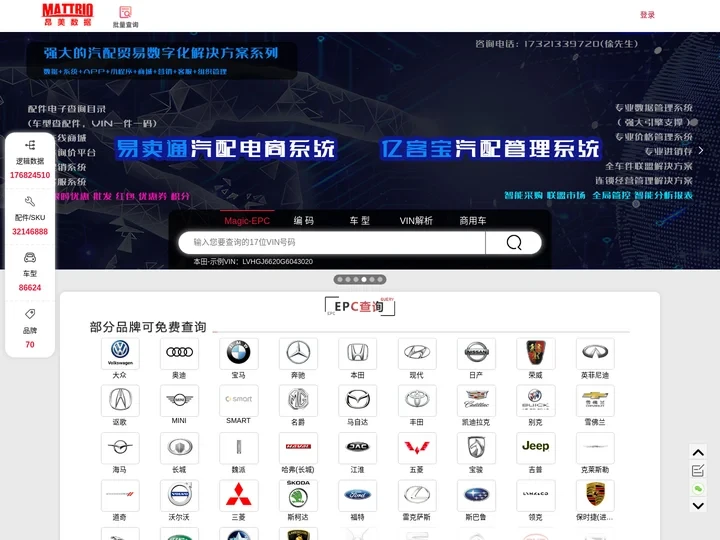Click the scroll-to-top up arrow

(698, 453)
